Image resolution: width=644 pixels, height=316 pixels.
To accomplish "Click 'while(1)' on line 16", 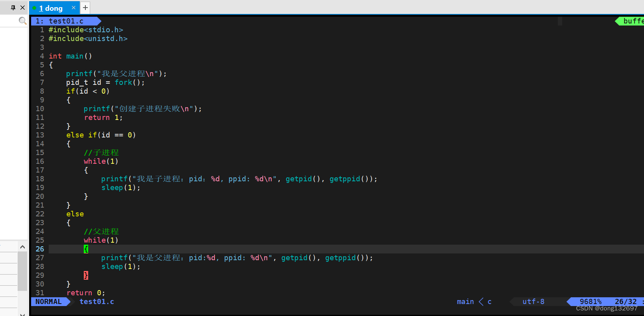I will 101,161.
